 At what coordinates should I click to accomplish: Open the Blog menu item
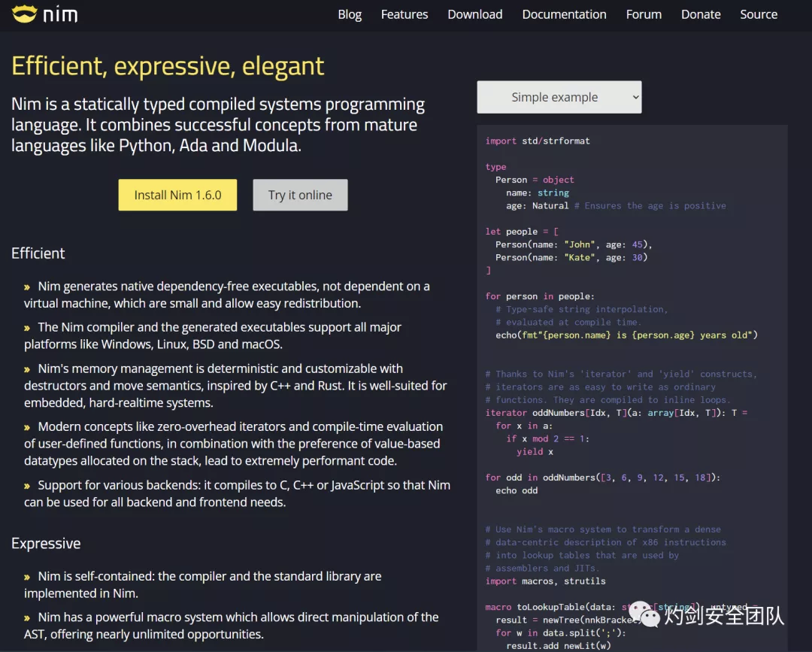click(x=350, y=14)
